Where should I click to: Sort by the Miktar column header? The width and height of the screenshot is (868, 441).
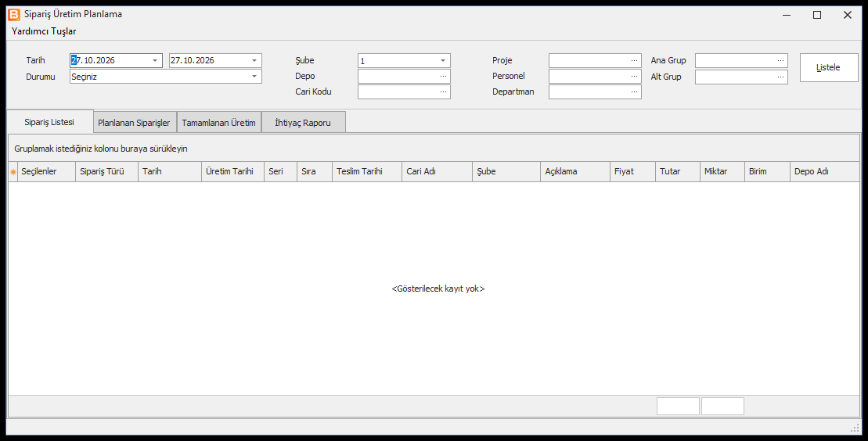[722, 171]
